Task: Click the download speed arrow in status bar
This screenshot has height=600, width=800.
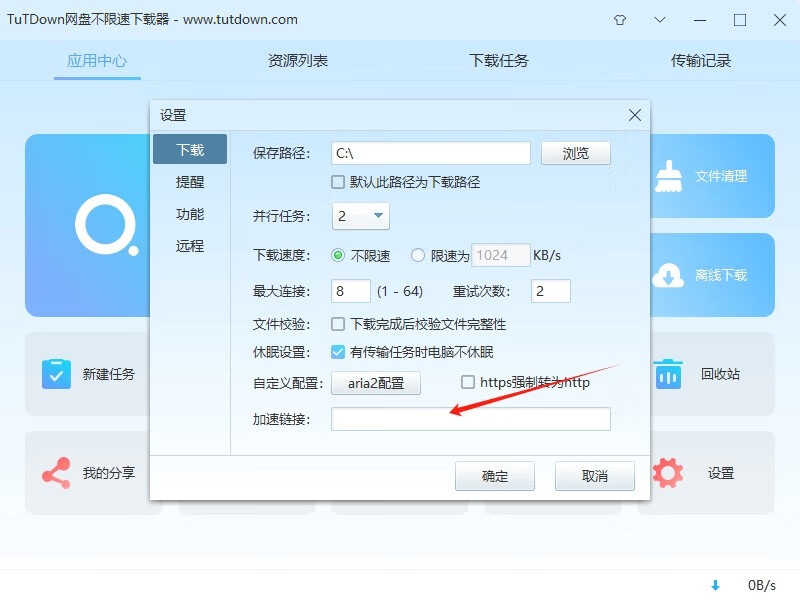Action: click(715, 585)
